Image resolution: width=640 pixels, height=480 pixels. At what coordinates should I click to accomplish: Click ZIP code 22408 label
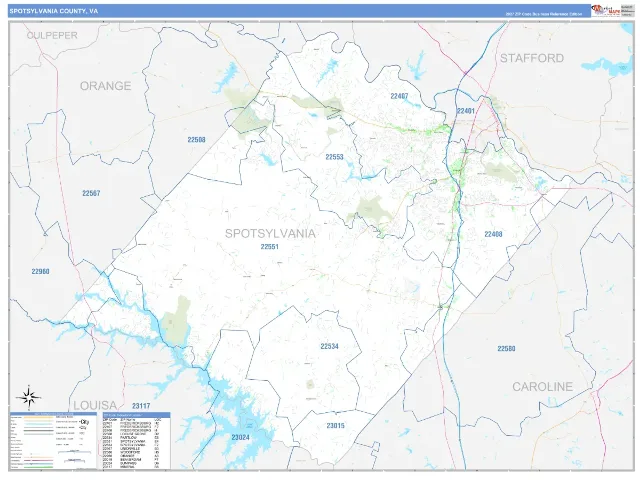493,234
